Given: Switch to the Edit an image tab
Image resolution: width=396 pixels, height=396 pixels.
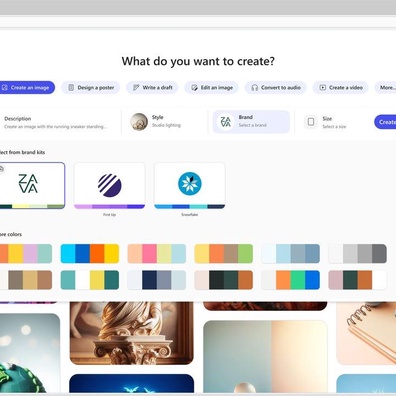Looking at the screenshot, I should pos(211,88).
